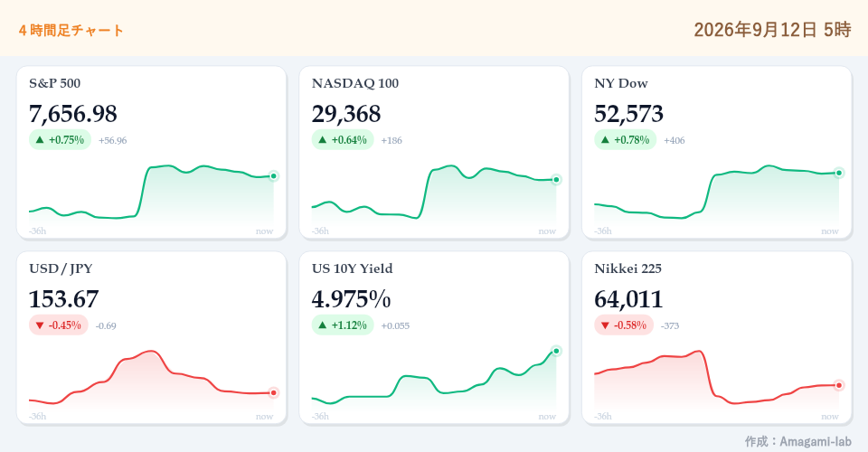This screenshot has width=868, height=452.
Task: Click the -0.58% change badge
Action: [624, 325]
